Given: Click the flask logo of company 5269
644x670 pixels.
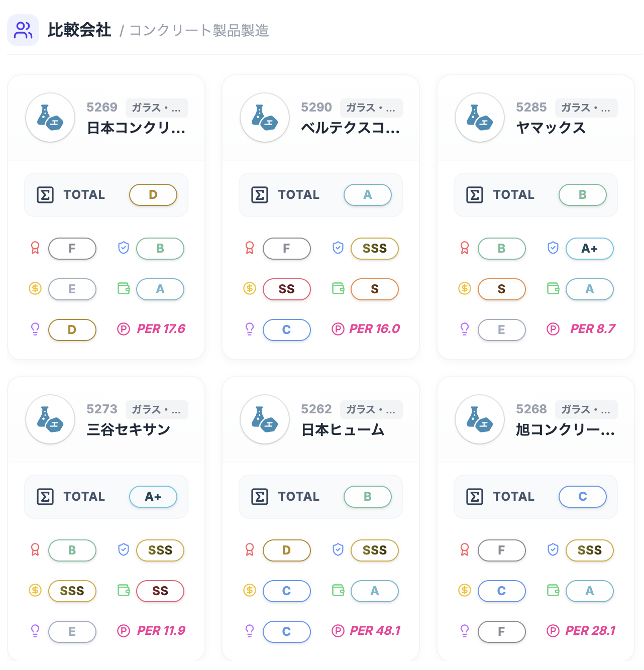Looking at the screenshot, I should point(50,118).
